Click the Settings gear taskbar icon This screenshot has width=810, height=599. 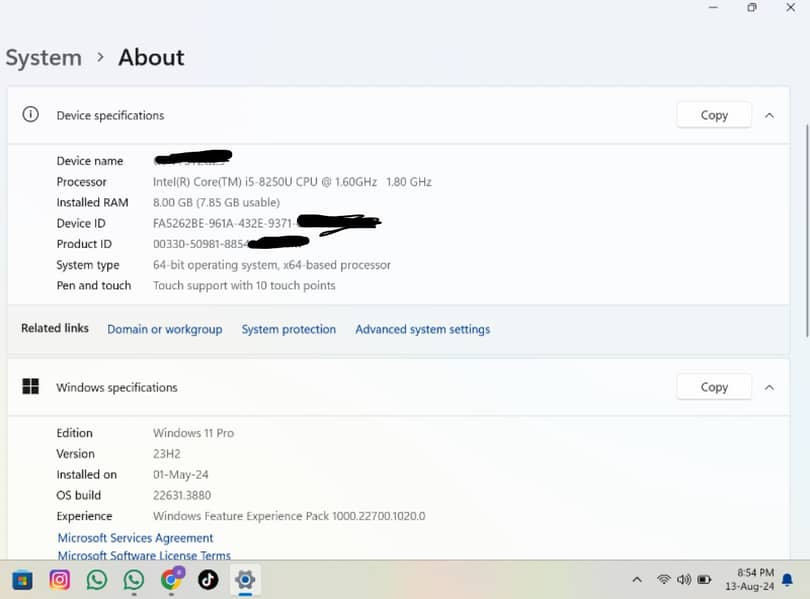[x=245, y=579]
